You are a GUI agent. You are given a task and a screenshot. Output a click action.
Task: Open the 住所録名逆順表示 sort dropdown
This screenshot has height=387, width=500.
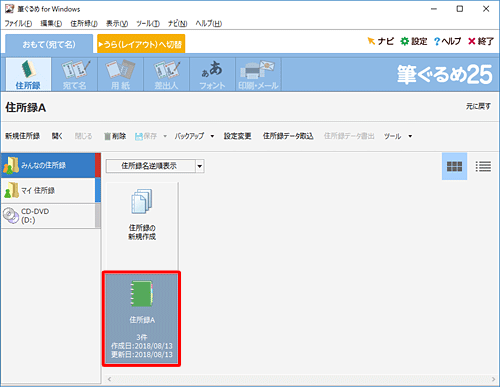click(155, 166)
